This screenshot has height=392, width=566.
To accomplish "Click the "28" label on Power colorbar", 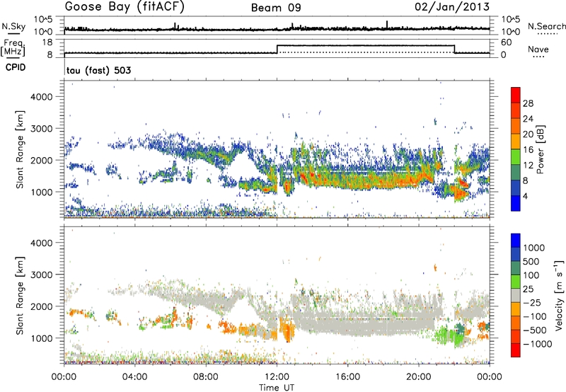I will point(528,103).
